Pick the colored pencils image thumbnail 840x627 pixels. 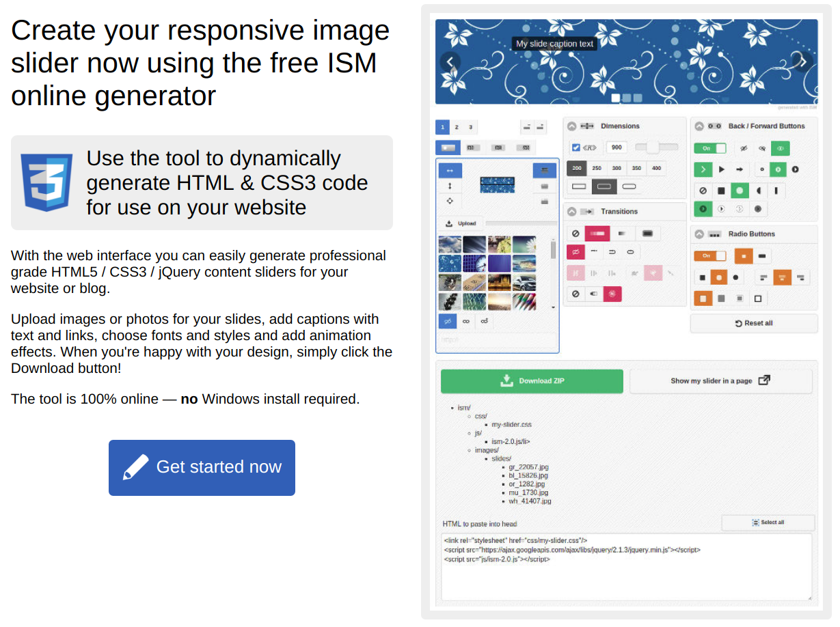click(524, 301)
